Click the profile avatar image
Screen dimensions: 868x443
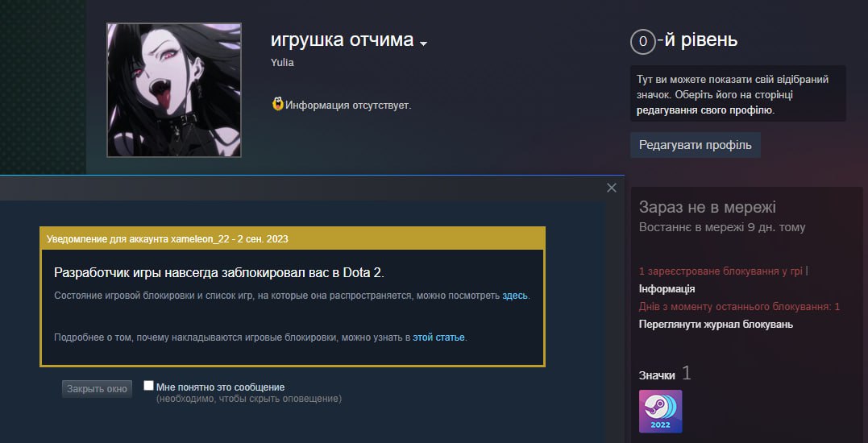pos(174,90)
